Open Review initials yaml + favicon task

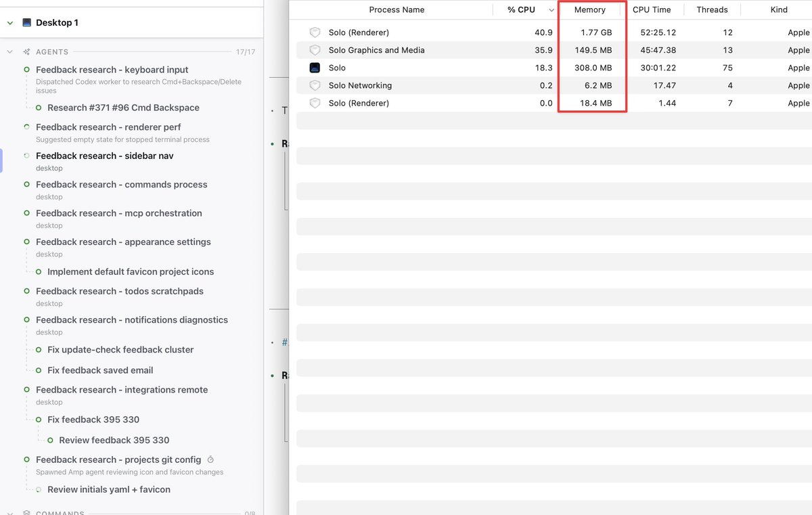pyautogui.click(x=109, y=489)
